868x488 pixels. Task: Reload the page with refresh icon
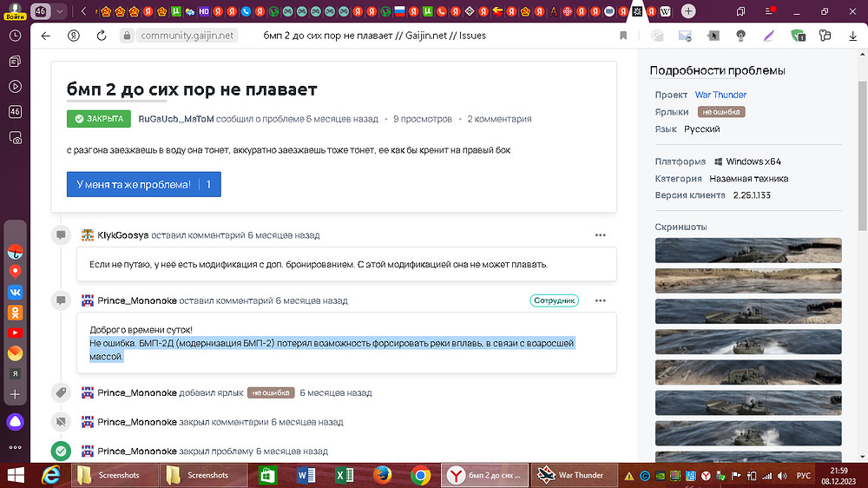click(x=102, y=36)
